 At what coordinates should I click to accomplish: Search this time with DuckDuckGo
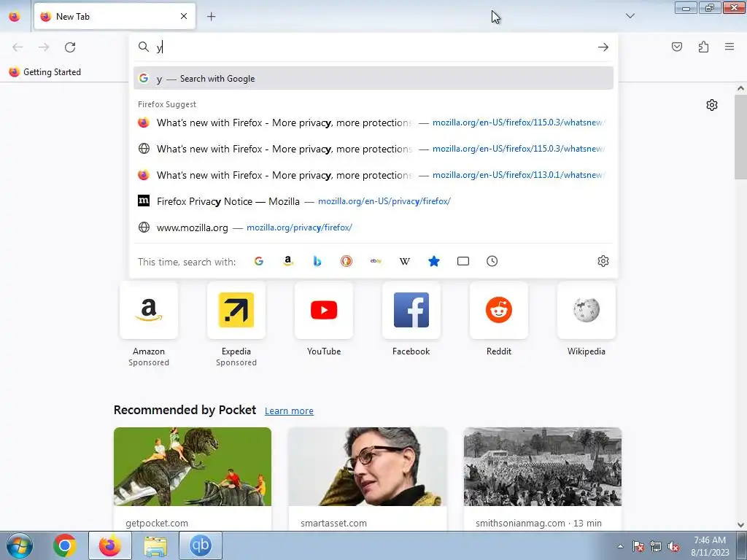[347, 261]
